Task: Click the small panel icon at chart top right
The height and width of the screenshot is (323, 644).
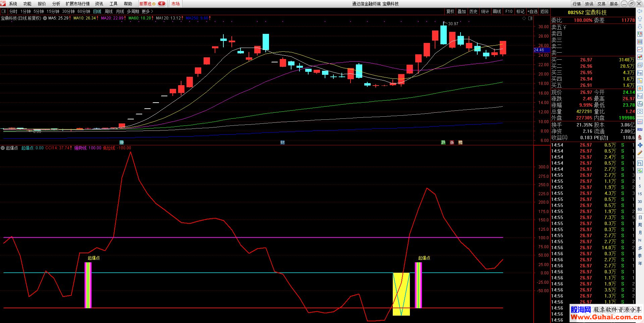Action: pos(530,18)
